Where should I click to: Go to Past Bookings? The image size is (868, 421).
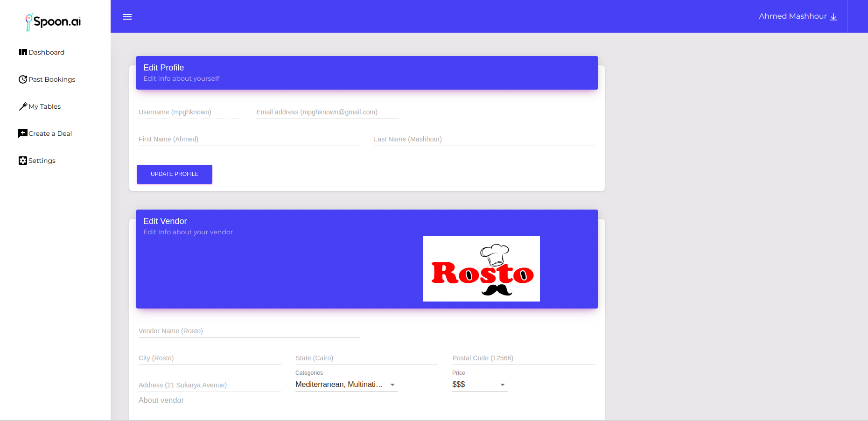click(x=52, y=79)
